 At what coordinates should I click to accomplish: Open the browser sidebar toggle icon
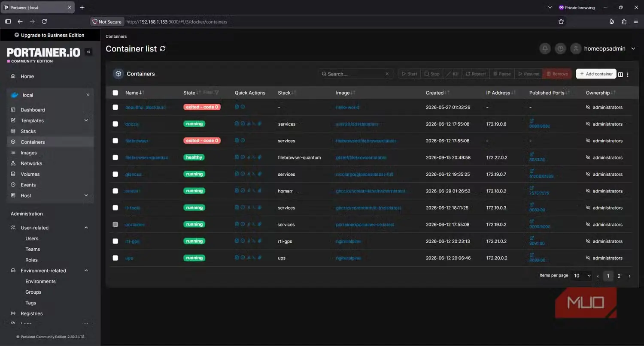tap(8, 21)
